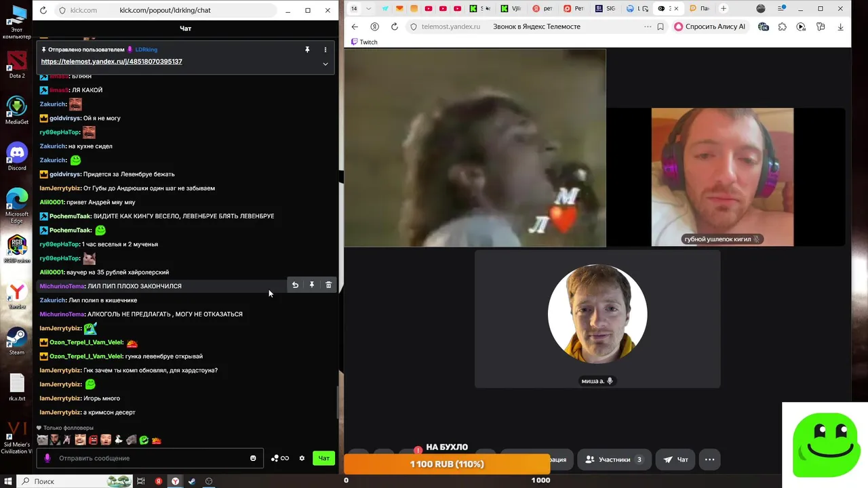The height and width of the screenshot is (488, 868).
Task: Open the channel points infinity icon
Action: tap(280, 458)
